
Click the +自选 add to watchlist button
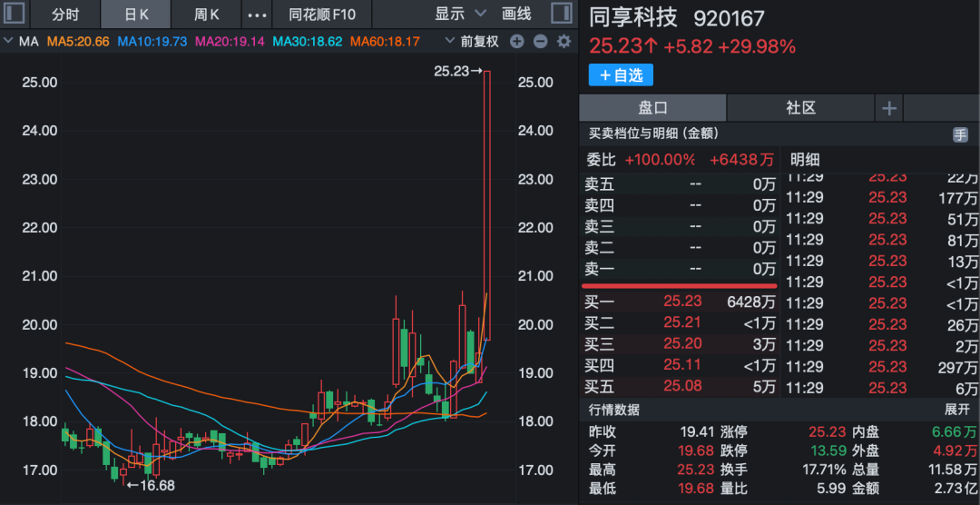point(621,74)
